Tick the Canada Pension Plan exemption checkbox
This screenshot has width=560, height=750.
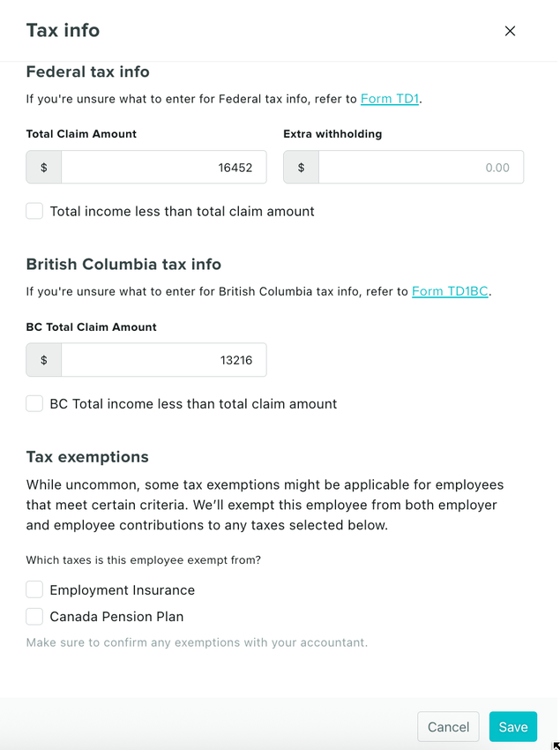click(x=34, y=616)
